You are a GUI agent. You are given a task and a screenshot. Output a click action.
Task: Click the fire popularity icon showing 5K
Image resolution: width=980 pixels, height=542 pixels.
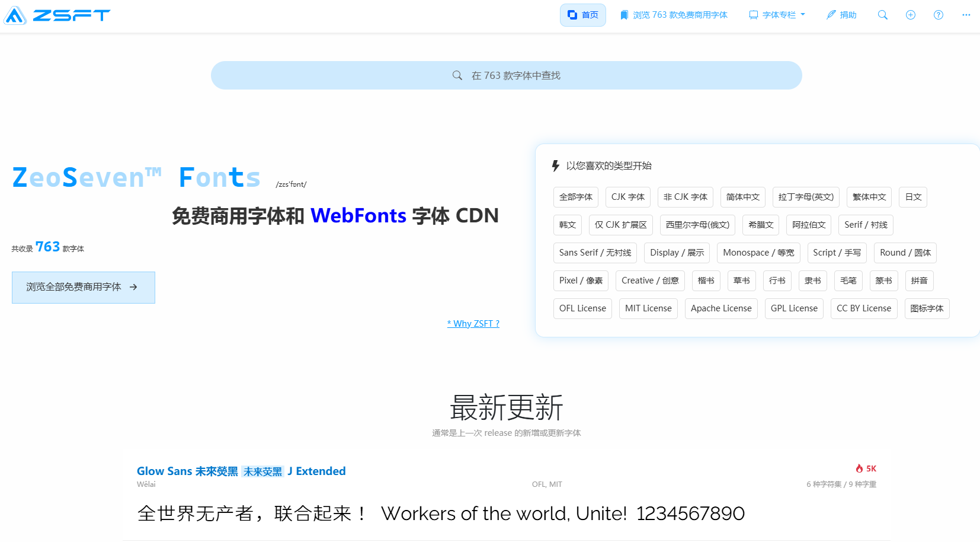point(859,468)
